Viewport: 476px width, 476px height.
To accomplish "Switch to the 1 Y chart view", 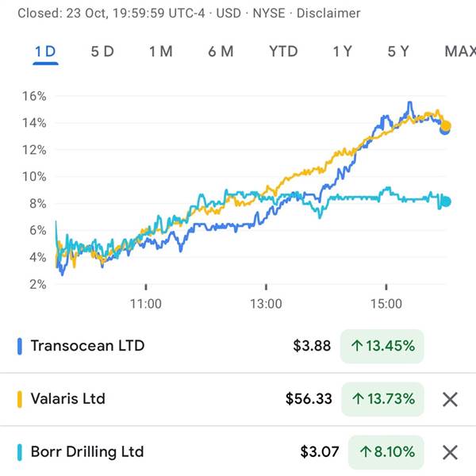I will [343, 52].
